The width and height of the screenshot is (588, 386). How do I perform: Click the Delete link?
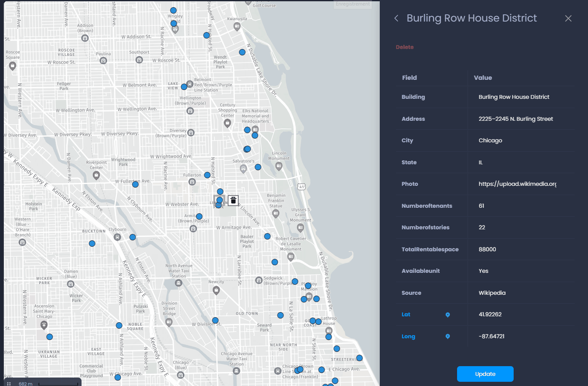(x=404, y=47)
